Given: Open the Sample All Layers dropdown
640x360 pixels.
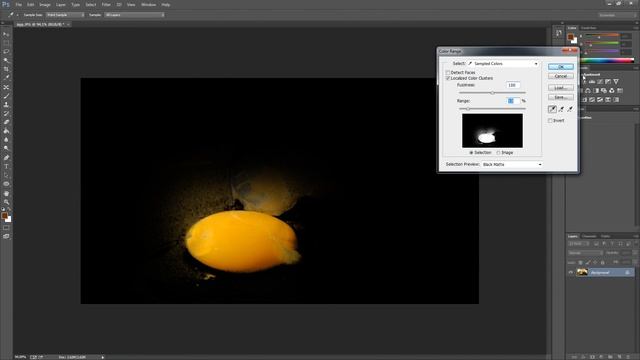Looking at the screenshot, I should point(134,15).
